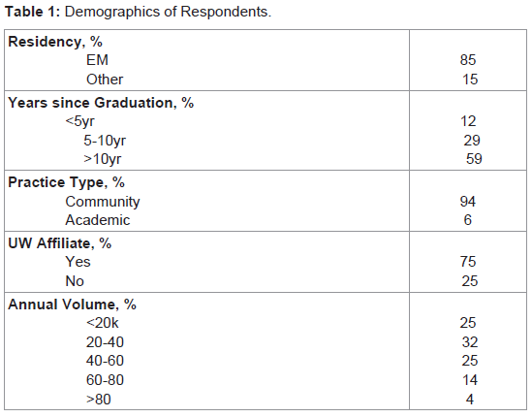Image resolution: width=532 pixels, height=417 pixels.
Task: Select the UW Affiliate, % heading
Action: coord(60,243)
